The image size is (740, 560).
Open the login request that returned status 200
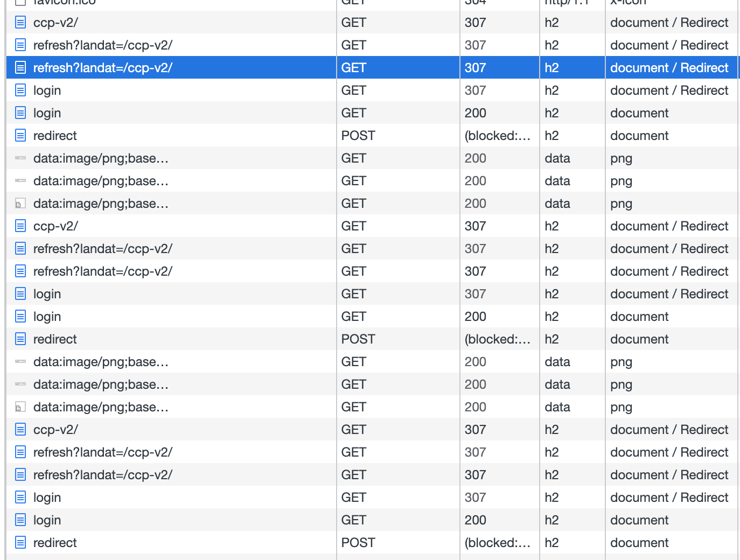tap(47, 113)
